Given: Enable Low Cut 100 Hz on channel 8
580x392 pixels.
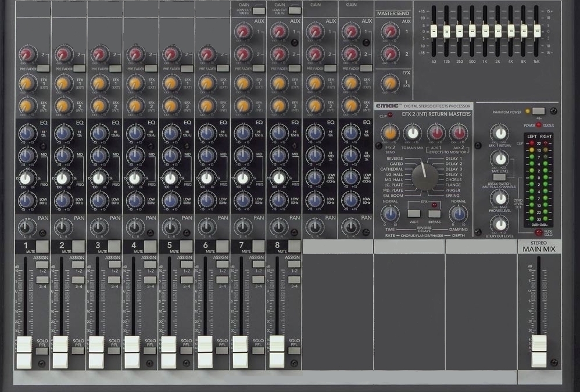Looking at the screenshot, I should pos(295,10).
